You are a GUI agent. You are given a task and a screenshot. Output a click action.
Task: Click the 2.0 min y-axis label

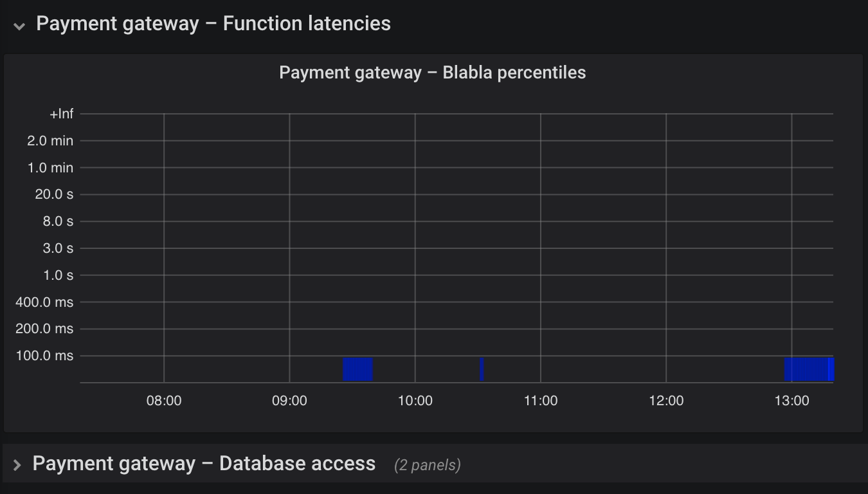(50, 141)
